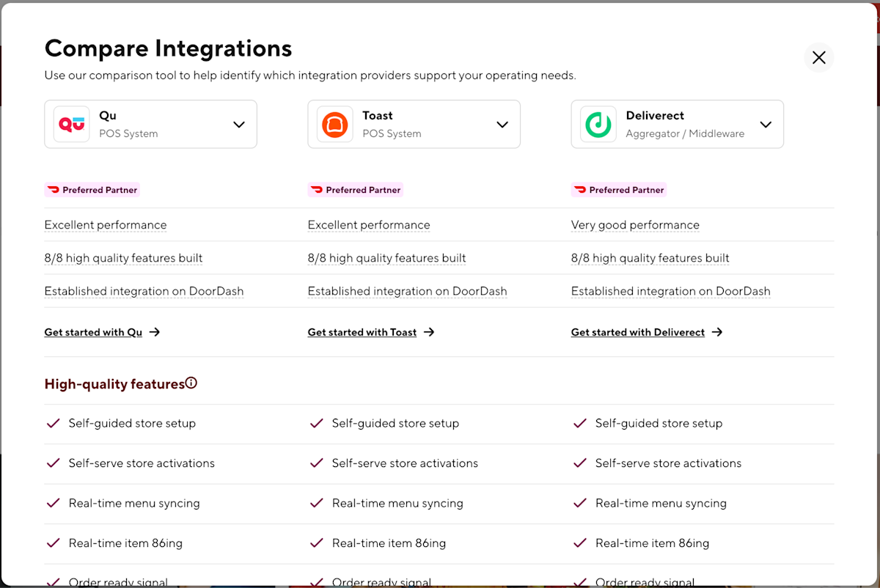Click 8/8 high quality features built for Toast
This screenshot has width=880, height=588.
pos(386,258)
